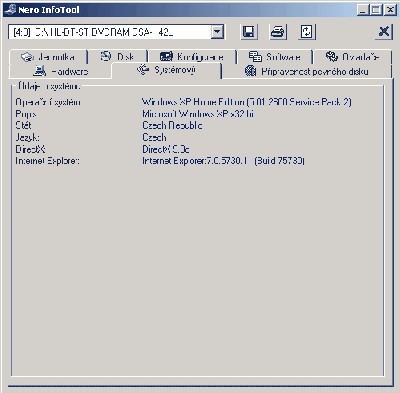Click the 'Popis' label

26,114
